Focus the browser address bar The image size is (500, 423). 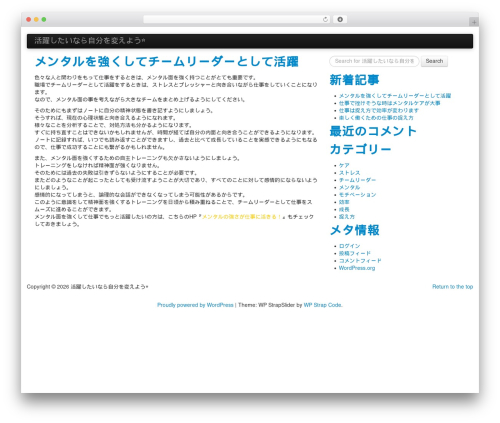pos(237,20)
